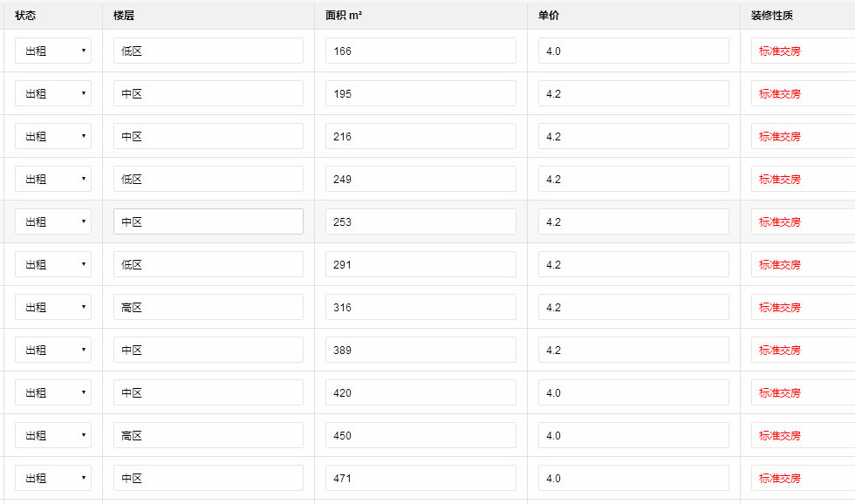The image size is (855, 504).
Task: Select the 面积 field with value 389
Action: [x=421, y=351]
